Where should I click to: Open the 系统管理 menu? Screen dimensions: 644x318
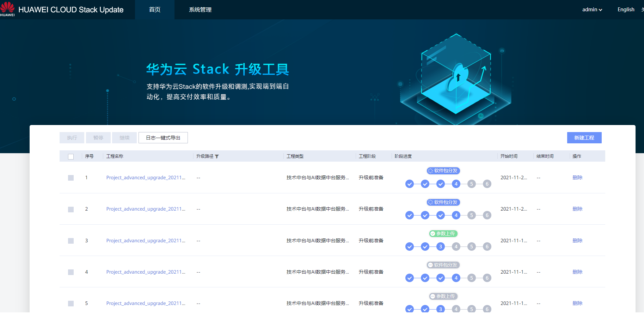point(200,10)
